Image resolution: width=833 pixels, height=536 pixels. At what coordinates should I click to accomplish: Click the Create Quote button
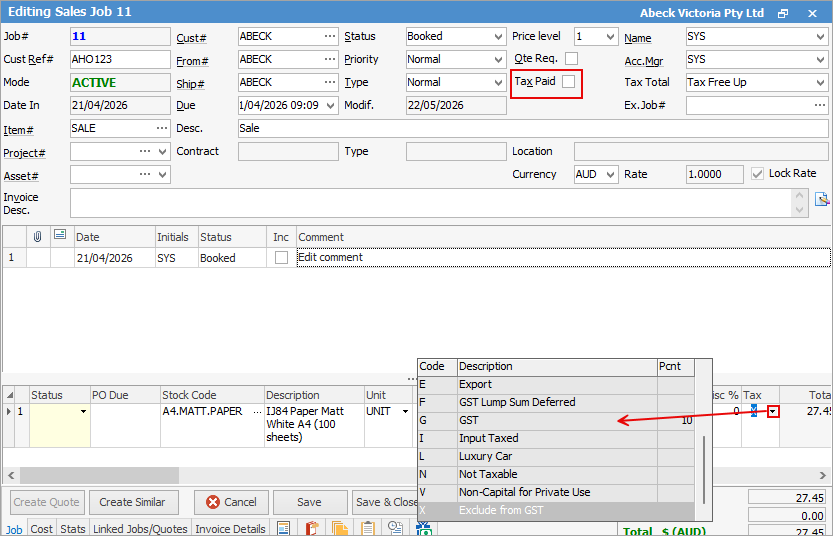pos(46,502)
